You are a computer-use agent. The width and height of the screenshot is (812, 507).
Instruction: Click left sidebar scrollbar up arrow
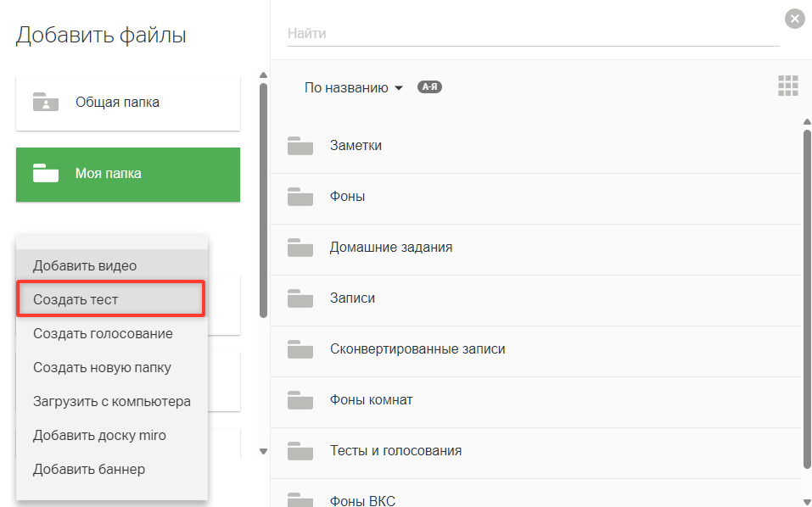click(263, 75)
